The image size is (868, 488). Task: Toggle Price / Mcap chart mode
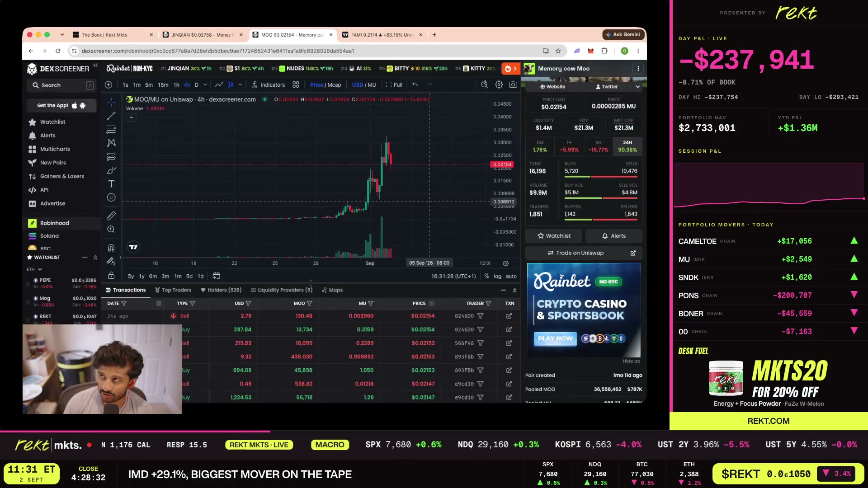point(325,85)
